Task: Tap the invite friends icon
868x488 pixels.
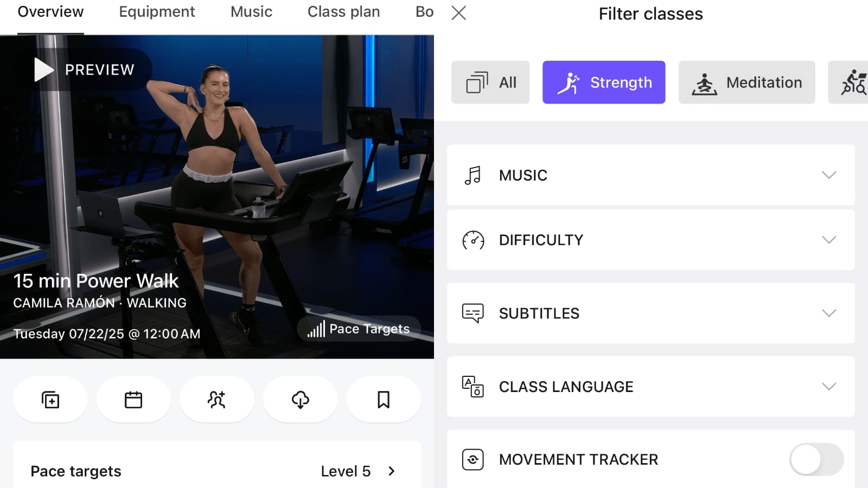Action: [216, 400]
